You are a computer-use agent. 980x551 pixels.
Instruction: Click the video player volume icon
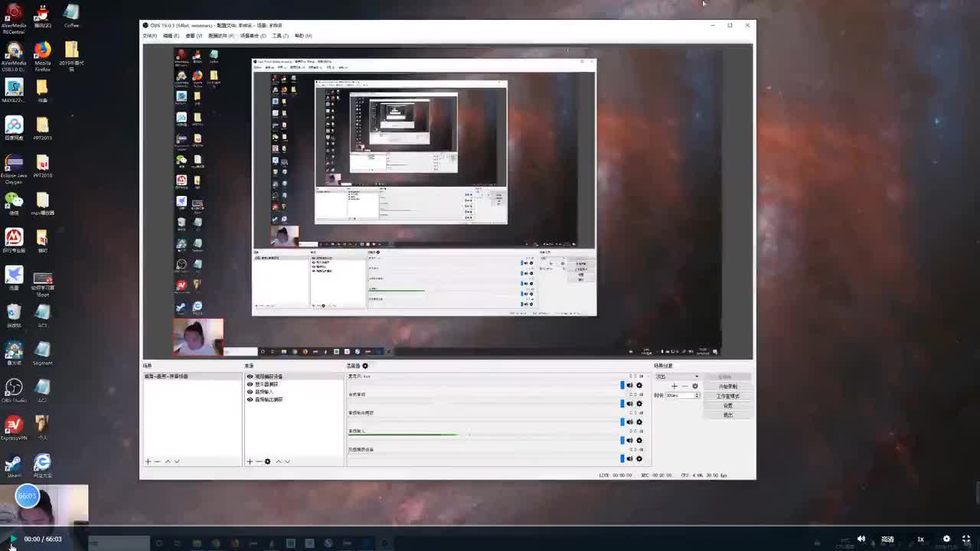(x=861, y=539)
